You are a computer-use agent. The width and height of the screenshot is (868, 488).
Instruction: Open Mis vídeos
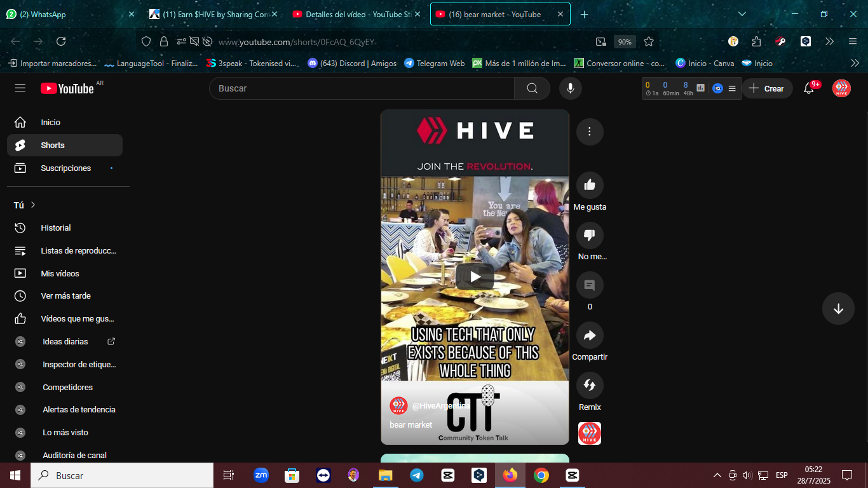click(65, 273)
